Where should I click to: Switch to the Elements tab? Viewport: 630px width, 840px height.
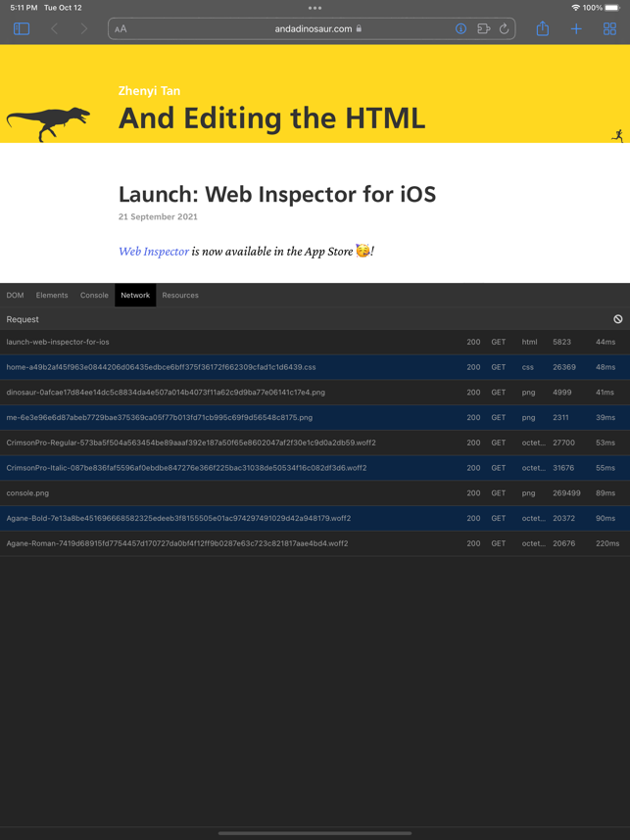pos(52,296)
